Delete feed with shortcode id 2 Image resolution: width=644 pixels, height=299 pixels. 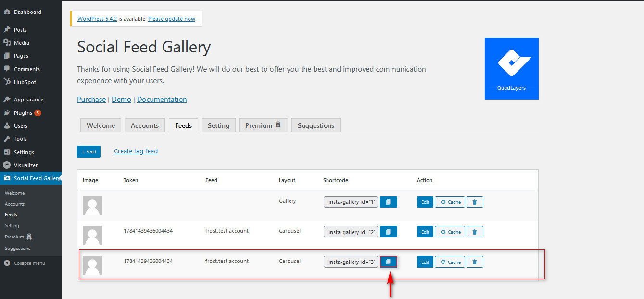coord(475,232)
